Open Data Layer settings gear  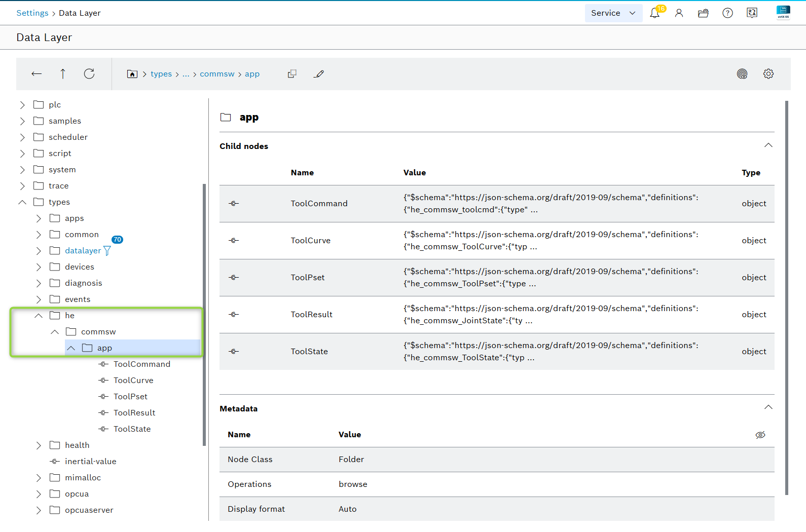click(768, 74)
